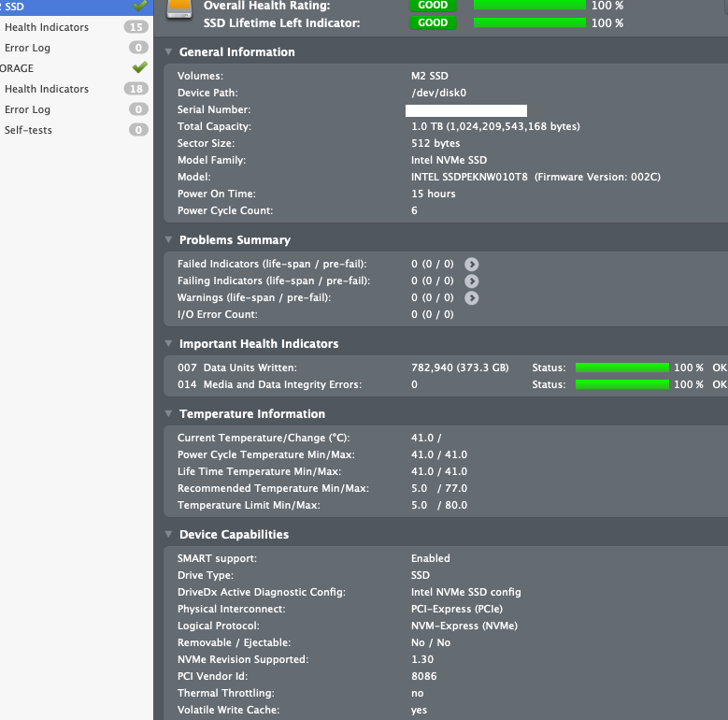This screenshot has height=720, width=728.
Task: Click the I/O Error Count value
Action: [x=433, y=314]
